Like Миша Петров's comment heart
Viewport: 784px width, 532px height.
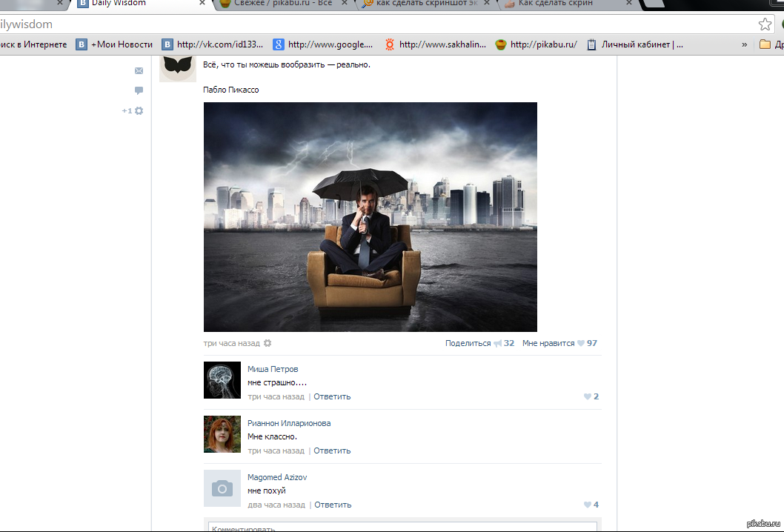click(588, 396)
